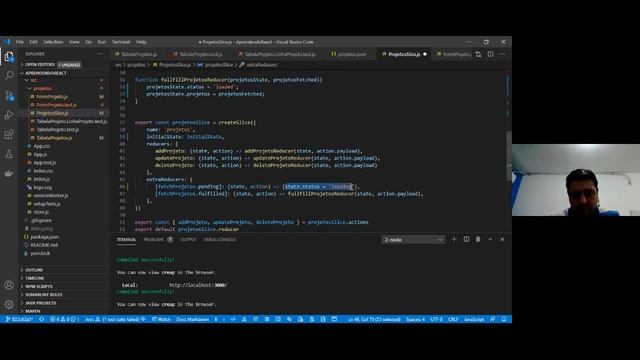Screen dimensions: 640x360
Task: Open yarn.lock in the file tree
Action: point(40,253)
